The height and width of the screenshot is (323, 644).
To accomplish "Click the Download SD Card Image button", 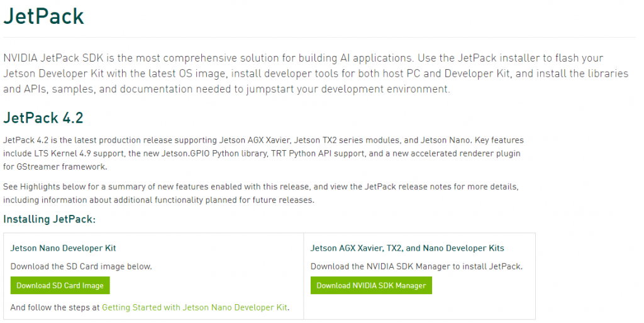I will [60, 286].
